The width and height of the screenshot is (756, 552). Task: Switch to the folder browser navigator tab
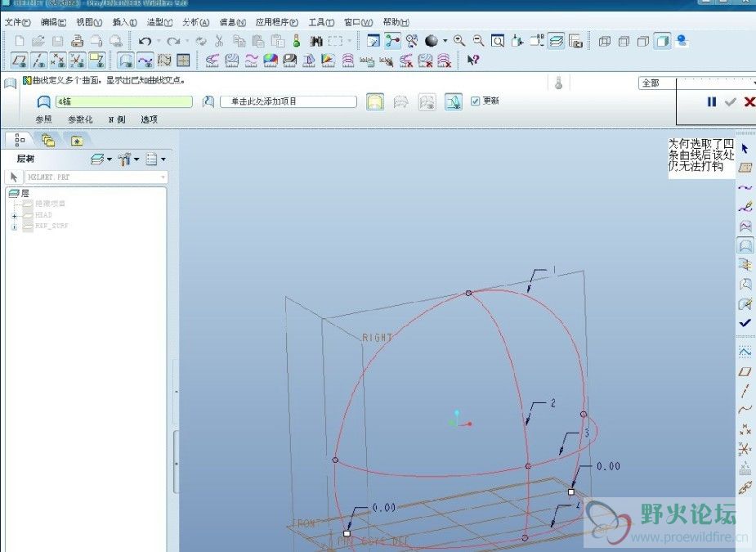click(48, 141)
